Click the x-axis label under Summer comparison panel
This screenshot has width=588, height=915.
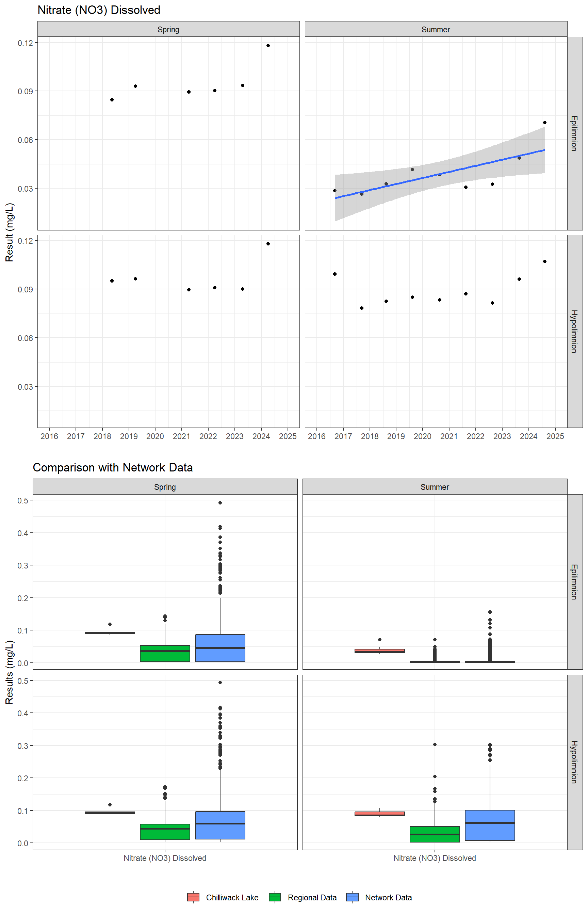pos(435,858)
